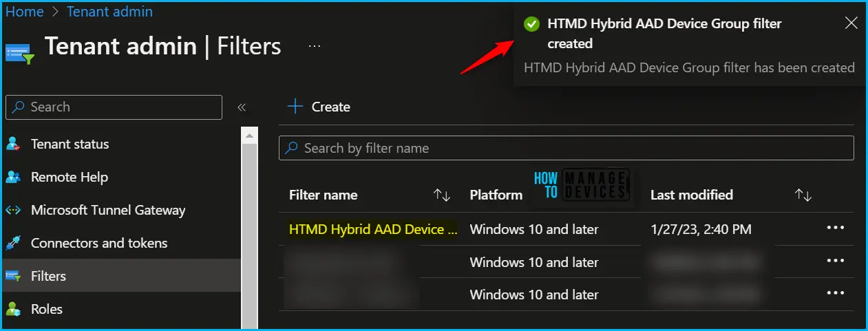Collapse the sidebar with double chevron
The height and width of the screenshot is (331, 868).
242,107
